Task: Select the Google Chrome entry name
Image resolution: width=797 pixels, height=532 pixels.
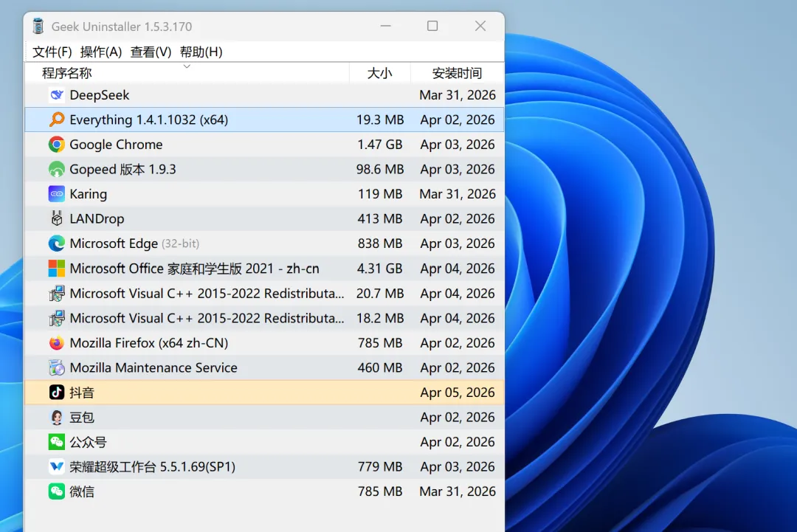Action: coord(116,145)
